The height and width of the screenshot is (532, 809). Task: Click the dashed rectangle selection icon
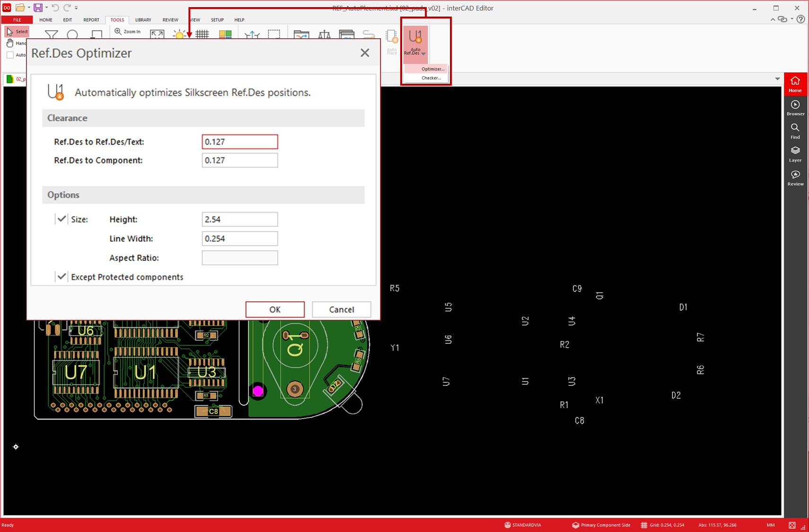(274, 35)
